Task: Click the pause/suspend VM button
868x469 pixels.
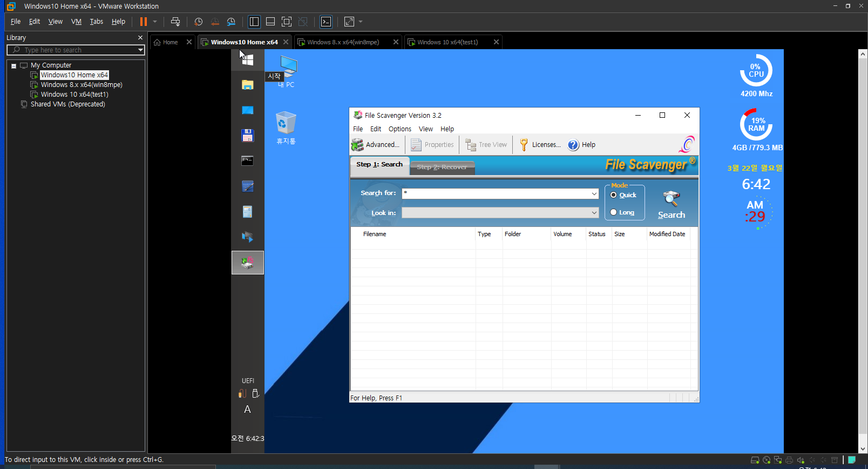Action: (x=144, y=22)
